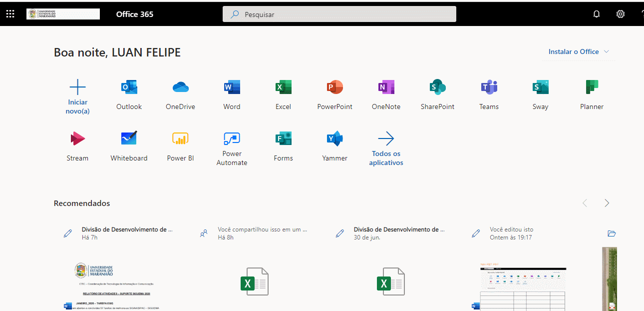Viewport: 644px width, 311px height.
Task: Open the settings gear
Action: 621,14
